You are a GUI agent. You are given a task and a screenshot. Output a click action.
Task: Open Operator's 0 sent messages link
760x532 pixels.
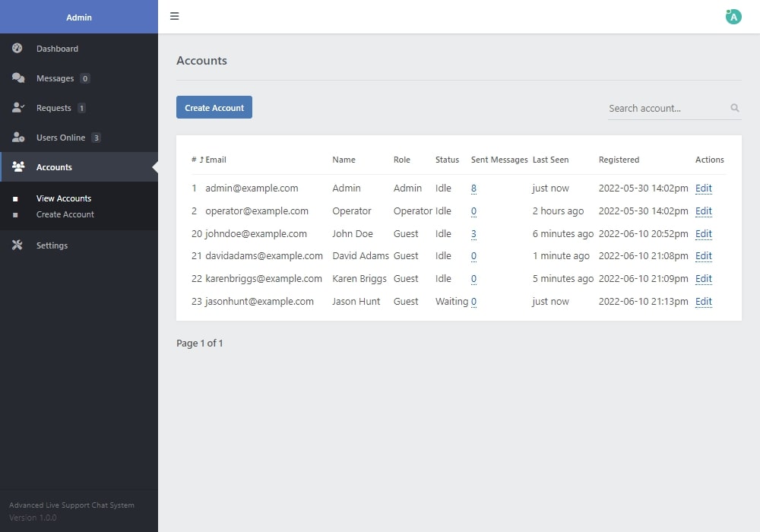(x=473, y=211)
